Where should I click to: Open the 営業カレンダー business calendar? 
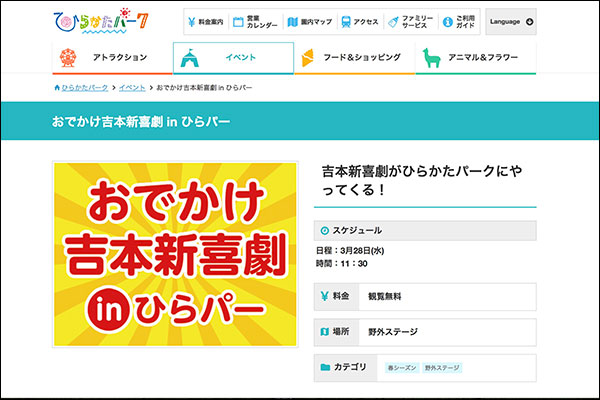point(253,21)
